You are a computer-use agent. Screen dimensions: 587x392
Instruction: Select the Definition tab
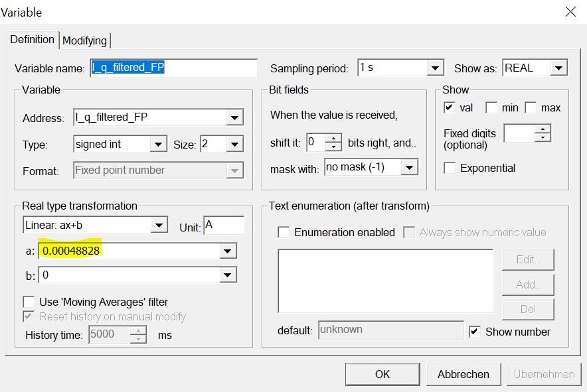click(32, 39)
